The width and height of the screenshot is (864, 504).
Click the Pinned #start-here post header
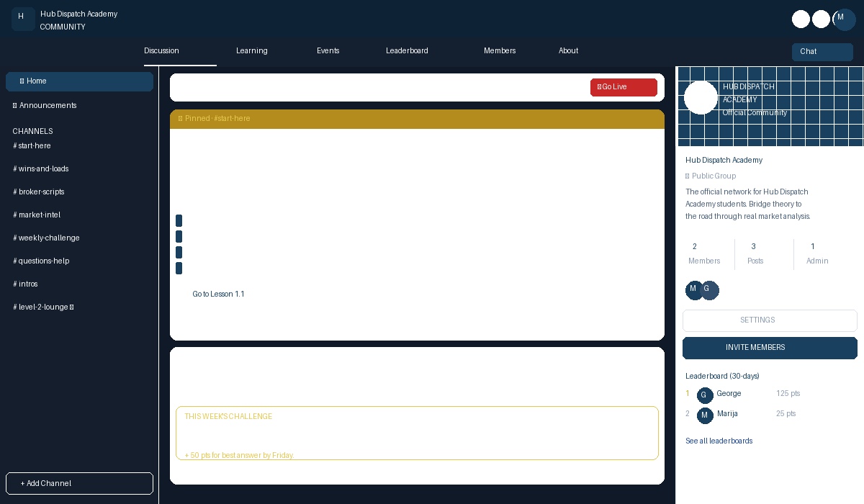click(x=417, y=119)
